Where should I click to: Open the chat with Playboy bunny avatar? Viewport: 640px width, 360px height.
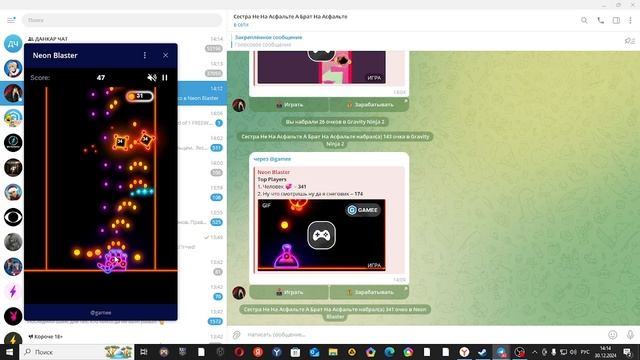[13, 316]
